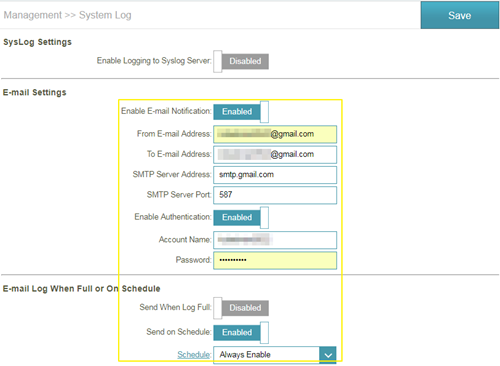Toggle Enable Authentication switch off
Screen dimensions: 500x366
[x=241, y=218]
